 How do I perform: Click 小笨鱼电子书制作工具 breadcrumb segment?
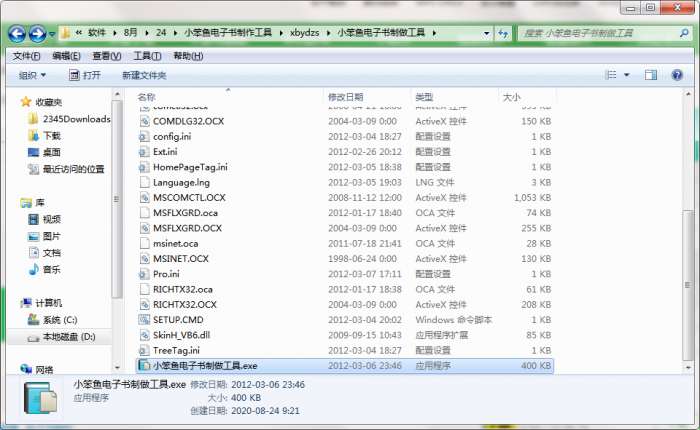pos(228,33)
